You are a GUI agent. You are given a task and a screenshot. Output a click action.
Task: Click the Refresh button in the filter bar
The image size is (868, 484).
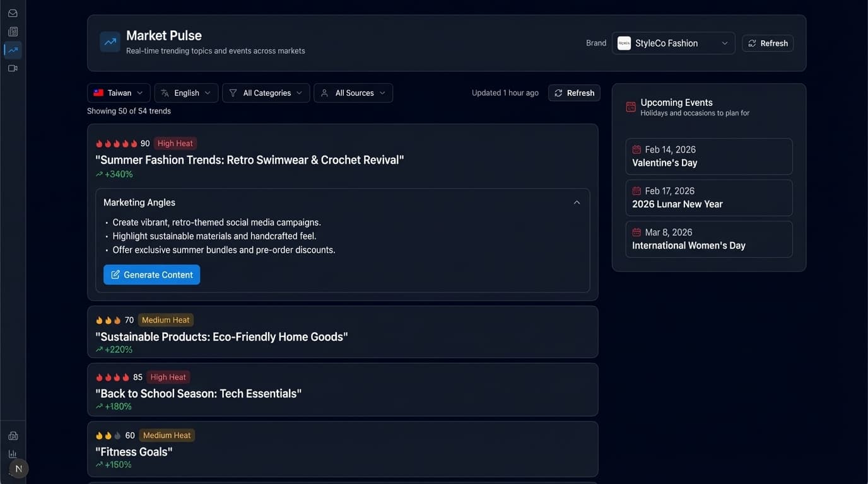574,93
